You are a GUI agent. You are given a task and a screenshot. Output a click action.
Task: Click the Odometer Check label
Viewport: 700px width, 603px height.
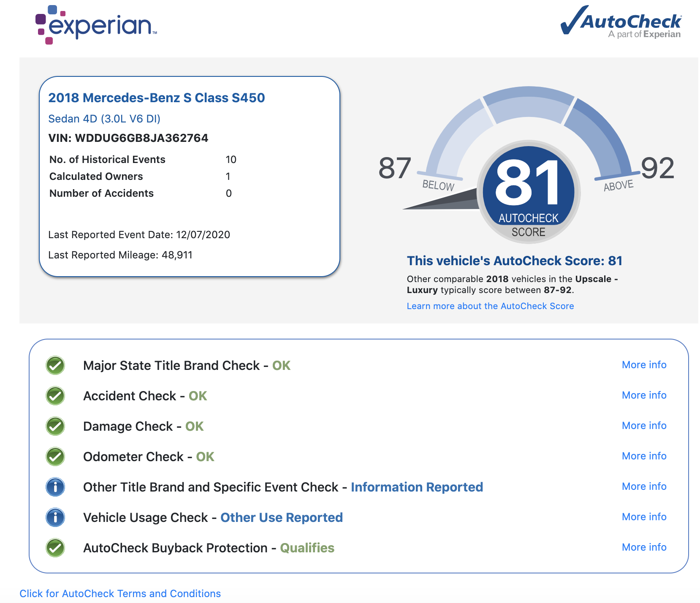(133, 457)
